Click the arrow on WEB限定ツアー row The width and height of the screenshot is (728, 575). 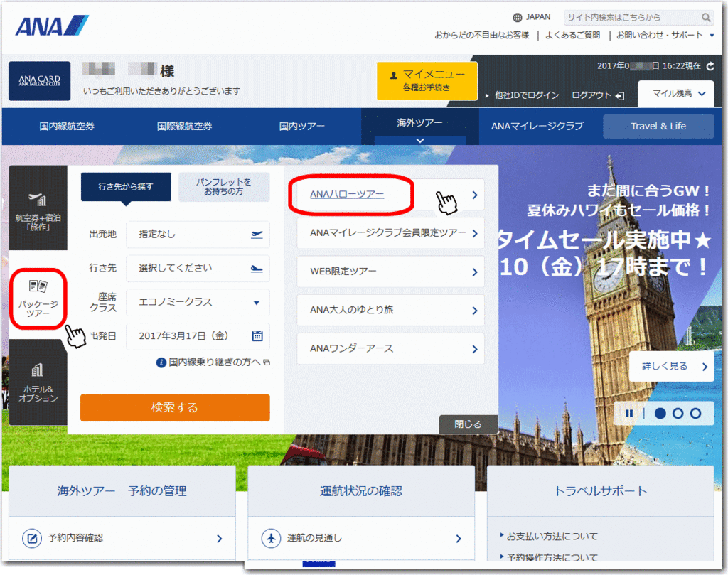(474, 272)
